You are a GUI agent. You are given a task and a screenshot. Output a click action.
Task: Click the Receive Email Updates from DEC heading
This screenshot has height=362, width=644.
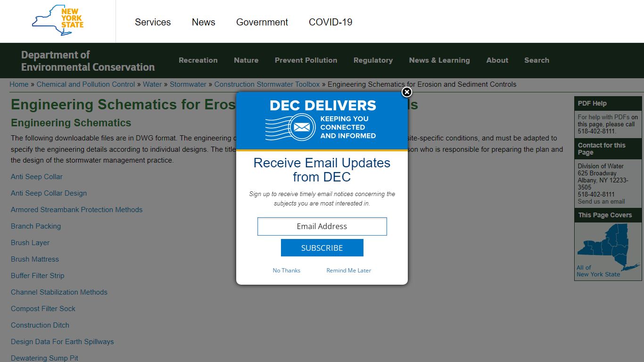(322, 170)
